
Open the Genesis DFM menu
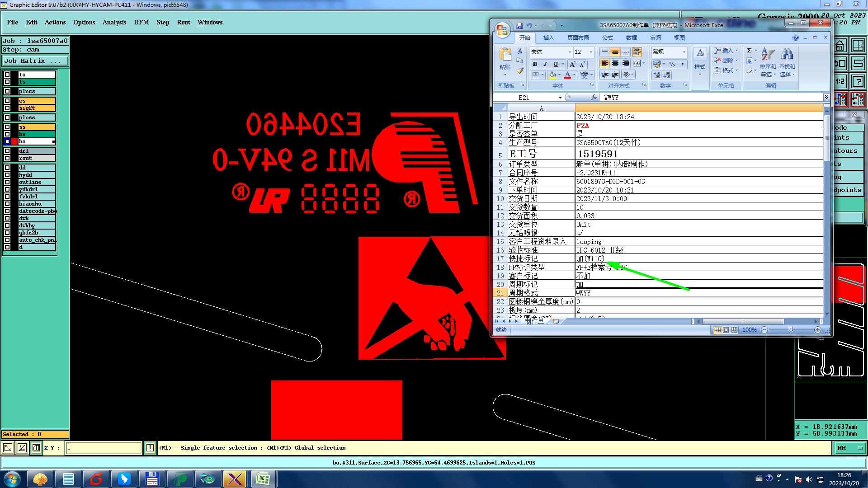(x=142, y=22)
